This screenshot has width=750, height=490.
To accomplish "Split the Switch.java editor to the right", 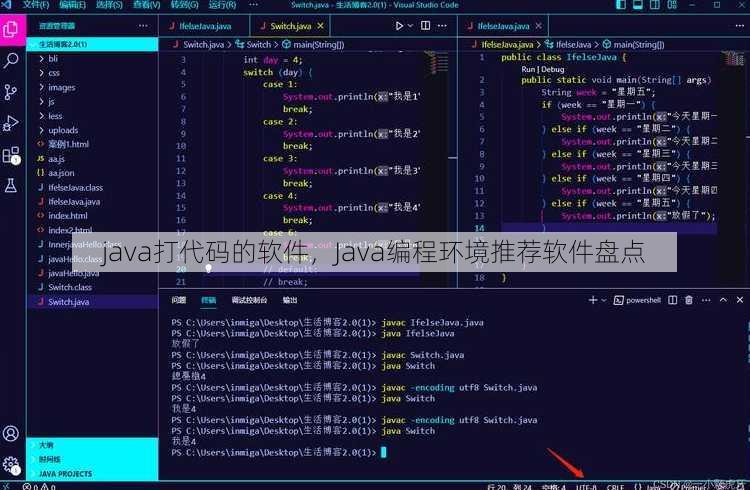I will point(425,26).
